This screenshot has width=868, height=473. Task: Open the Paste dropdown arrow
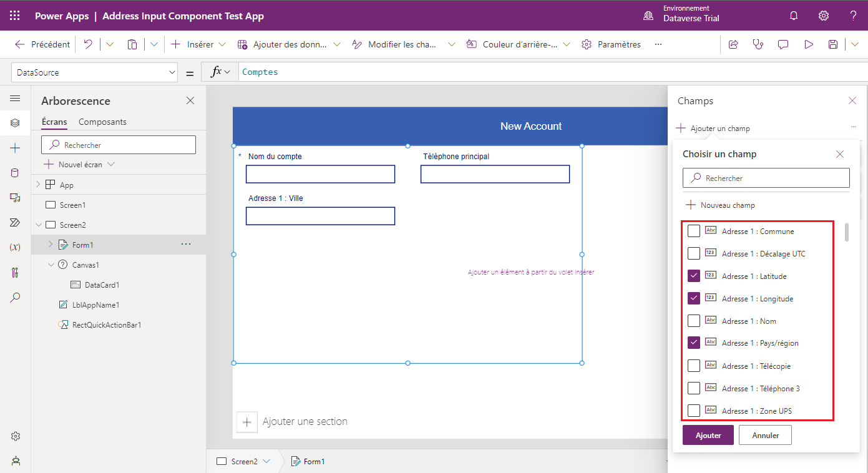point(154,44)
